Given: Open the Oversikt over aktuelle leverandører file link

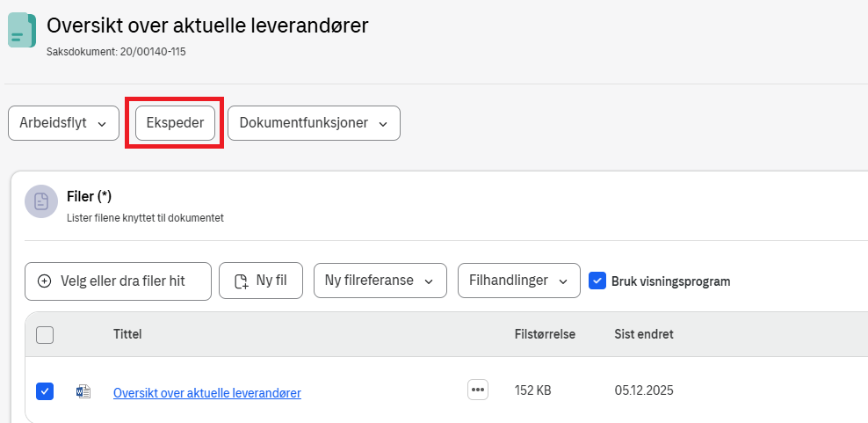Looking at the screenshot, I should point(207,393).
